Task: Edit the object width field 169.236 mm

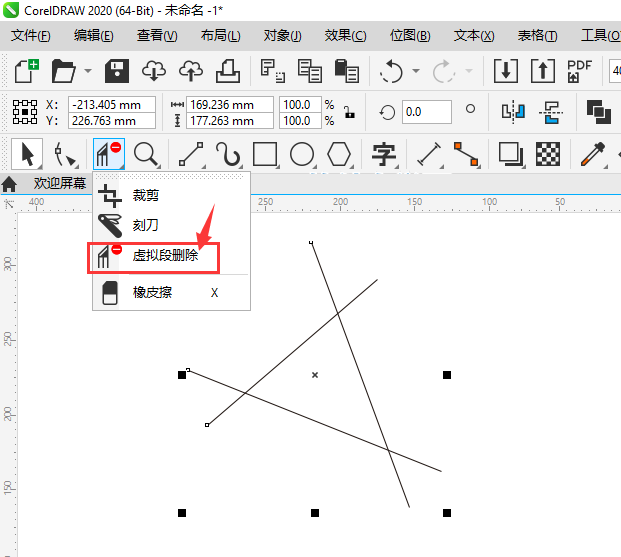Action: coord(230,105)
